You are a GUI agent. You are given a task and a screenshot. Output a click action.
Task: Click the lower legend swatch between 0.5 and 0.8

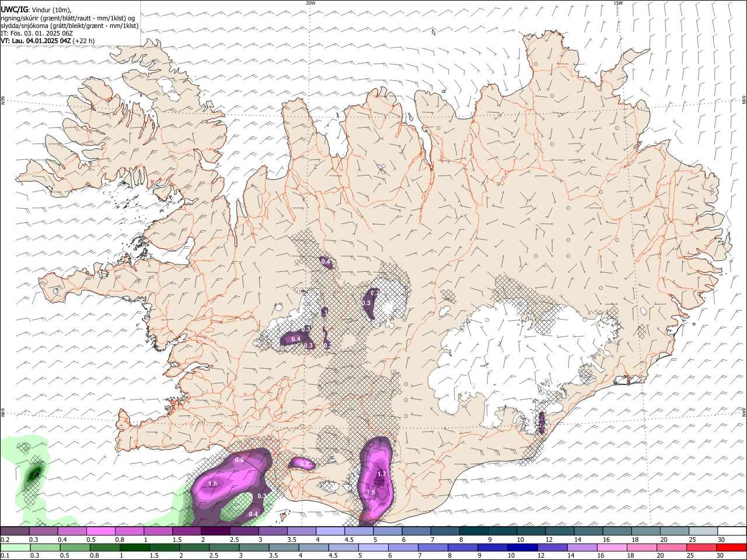(x=75, y=548)
